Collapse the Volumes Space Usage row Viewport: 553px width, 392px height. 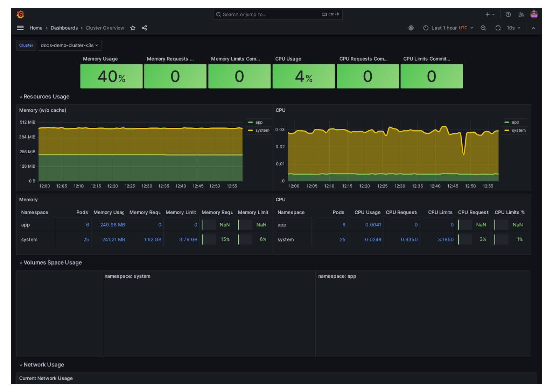coord(52,262)
